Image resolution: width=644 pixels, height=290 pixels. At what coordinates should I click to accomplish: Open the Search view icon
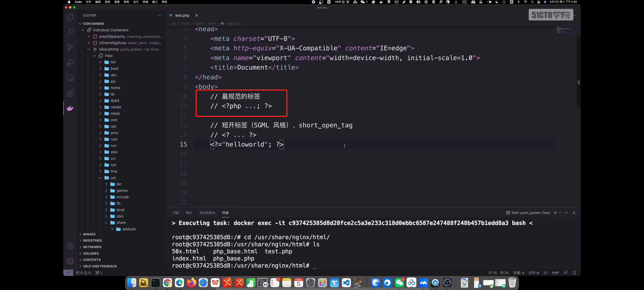pyautogui.click(x=70, y=32)
